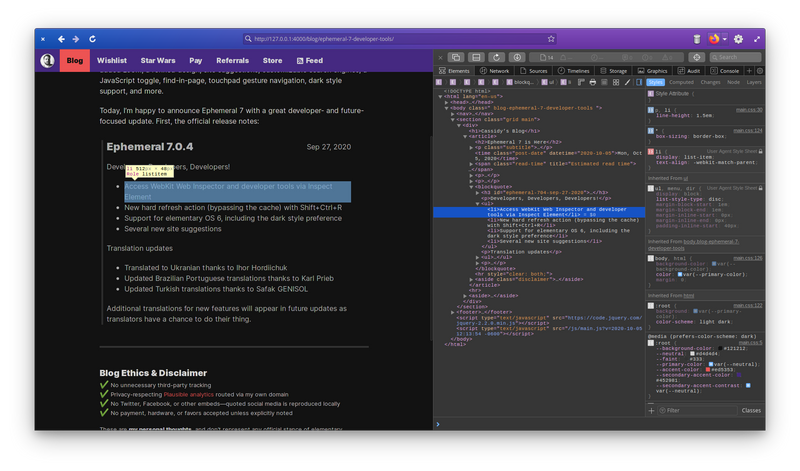The image size is (800, 471).
Task: Focus the inspector Search field
Action: pos(735,57)
